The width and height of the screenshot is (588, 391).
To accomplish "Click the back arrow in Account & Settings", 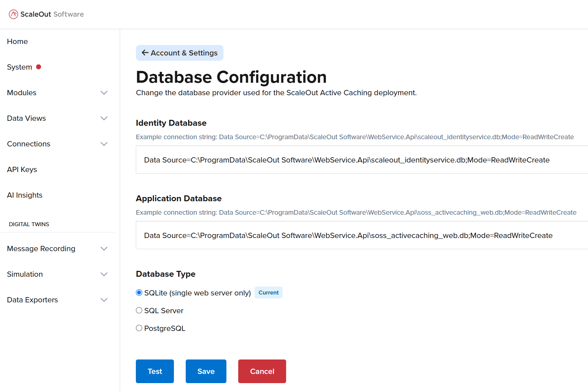I will click(x=145, y=53).
